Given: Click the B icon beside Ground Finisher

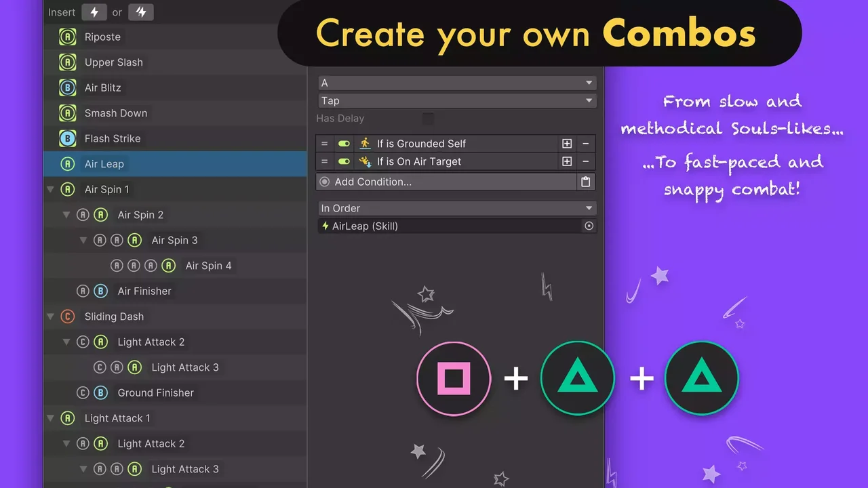Looking at the screenshot, I should point(100,392).
